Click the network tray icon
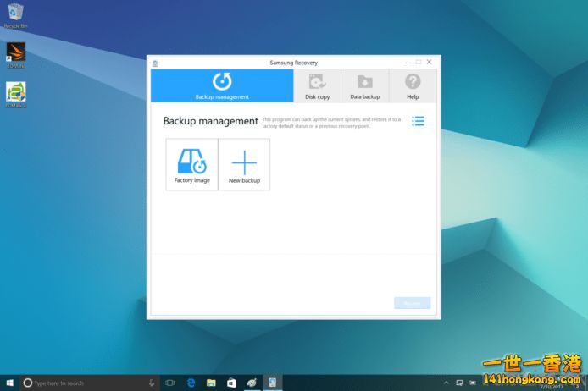588x391 pixels. coord(459,383)
